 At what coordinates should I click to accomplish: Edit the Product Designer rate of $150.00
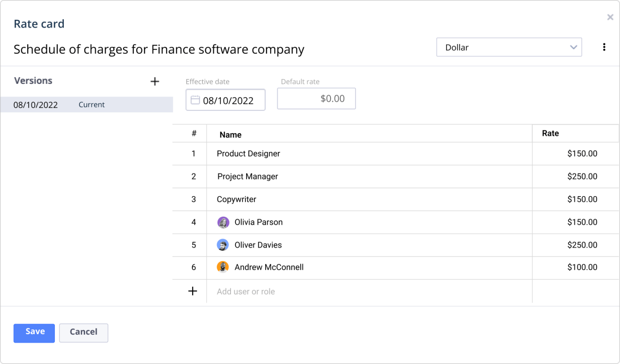coord(582,154)
